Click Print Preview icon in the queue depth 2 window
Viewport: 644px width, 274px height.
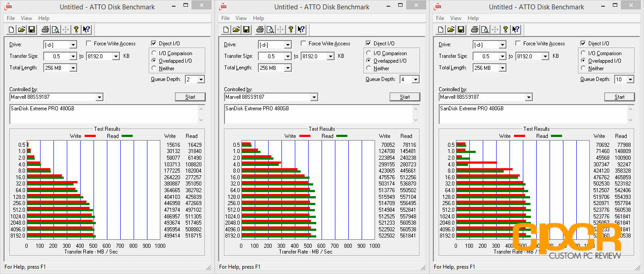[x=55, y=30]
